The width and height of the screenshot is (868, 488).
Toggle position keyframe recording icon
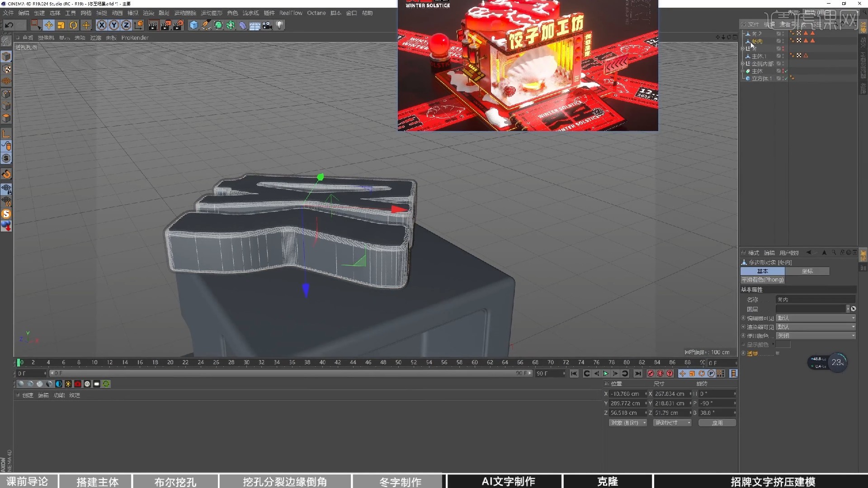pyautogui.click(x=683, y=374)
